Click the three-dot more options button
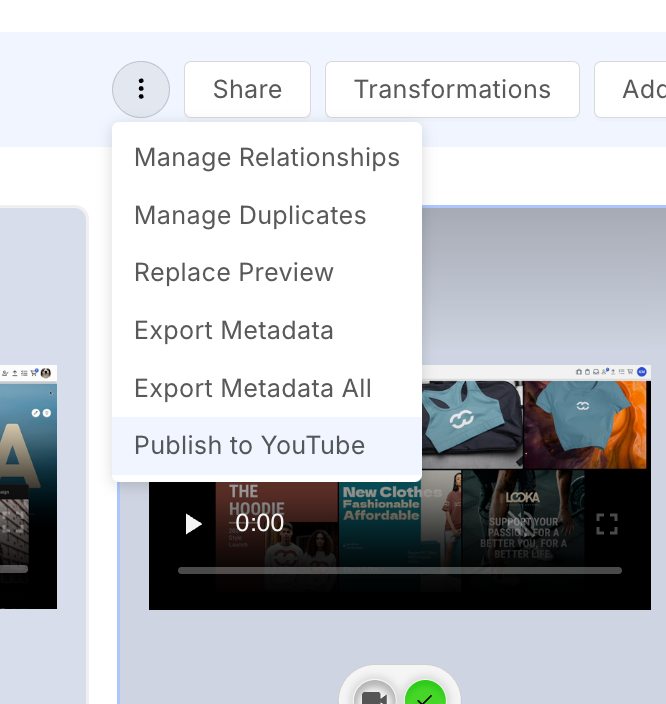 [x=141, y=90]
